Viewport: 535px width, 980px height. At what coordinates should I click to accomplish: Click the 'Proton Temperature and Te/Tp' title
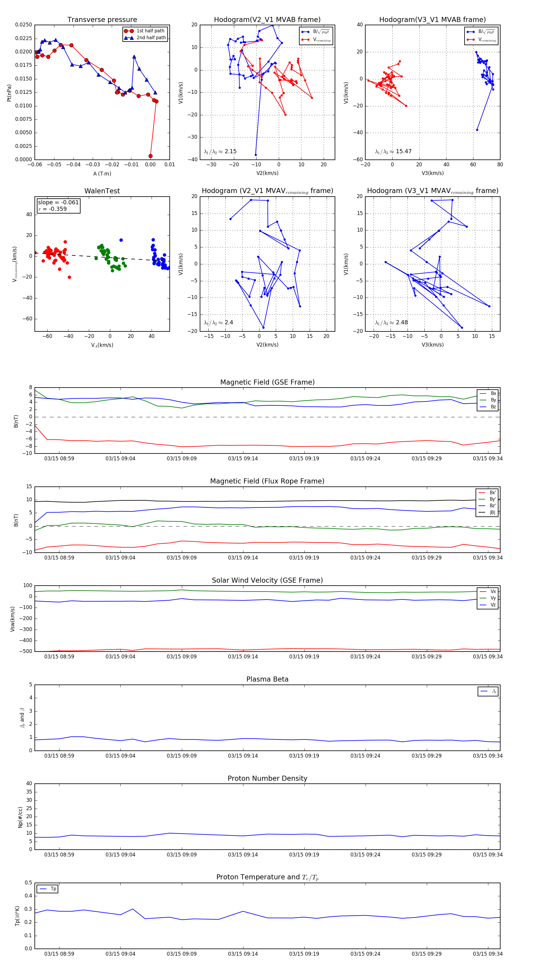[267, 877]
